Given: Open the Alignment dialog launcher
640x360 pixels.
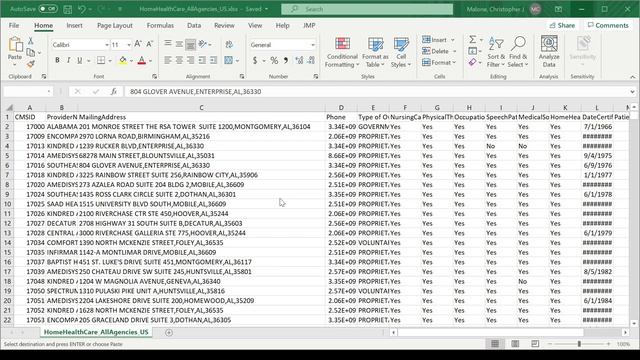Looking at the screenshot, I should (242, 76).
